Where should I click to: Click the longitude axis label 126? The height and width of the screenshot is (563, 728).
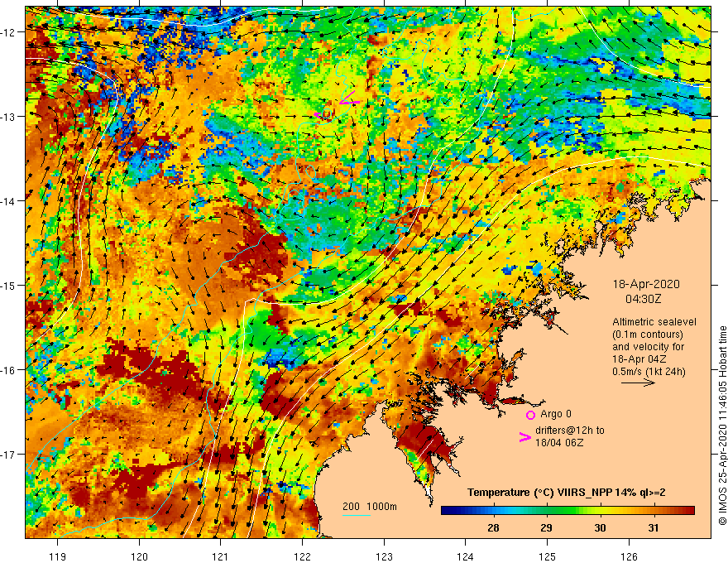(x=629, y=556)
